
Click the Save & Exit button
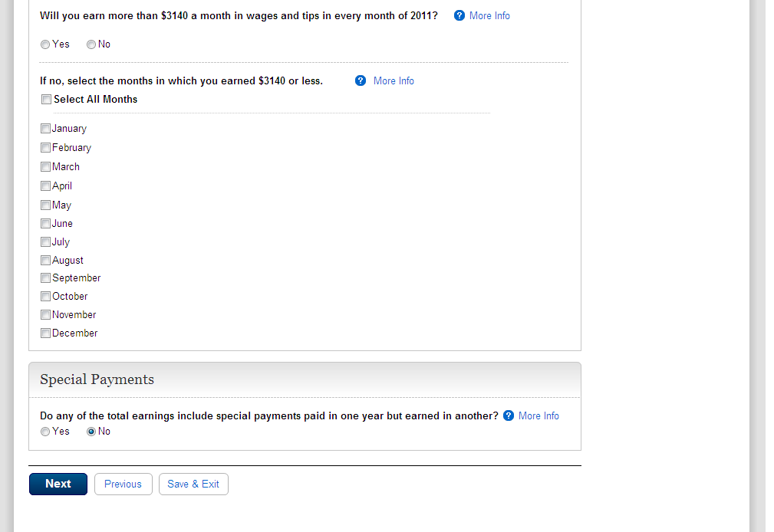point(193,484)
